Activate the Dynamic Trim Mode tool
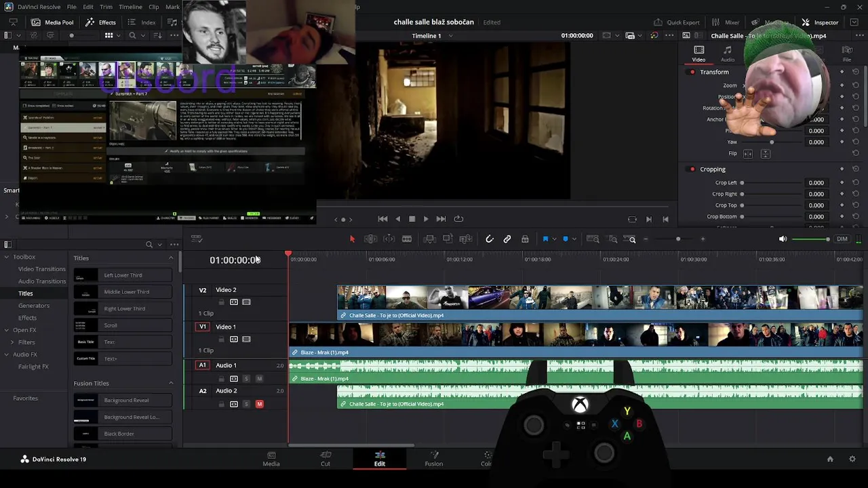Image resolution: width=868 pixels, height=488 pixels. pyautogui.click(x=389, y=239)
